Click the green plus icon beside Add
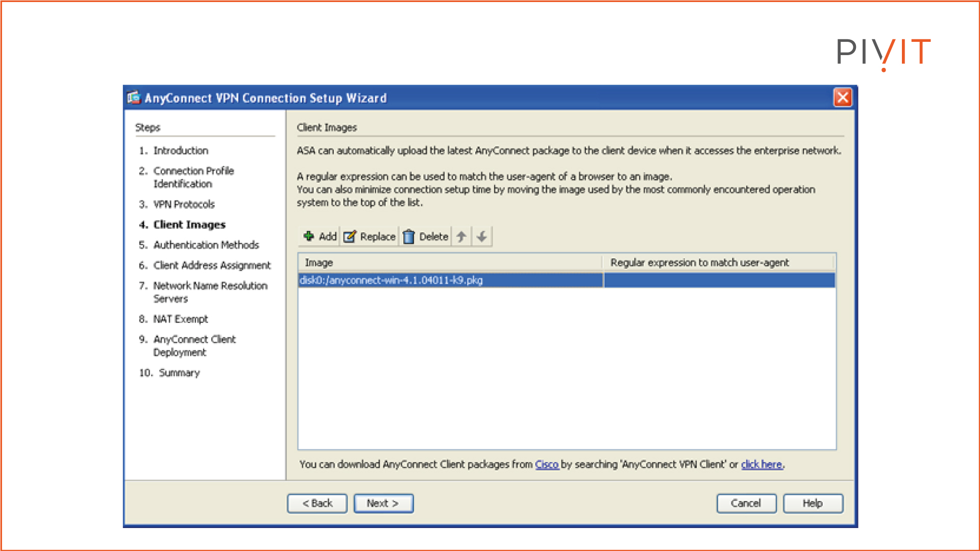This screenshot has height=551, width=980. tap(308, 236)
